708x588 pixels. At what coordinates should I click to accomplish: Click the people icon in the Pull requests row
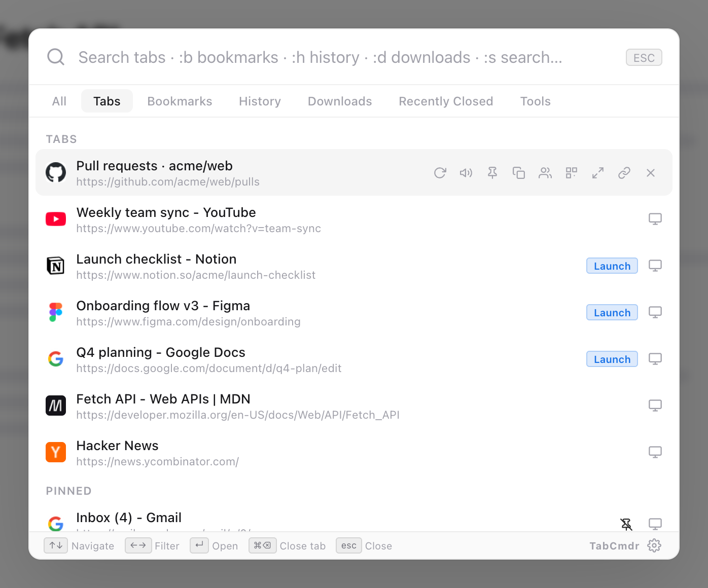pos(545,173)
